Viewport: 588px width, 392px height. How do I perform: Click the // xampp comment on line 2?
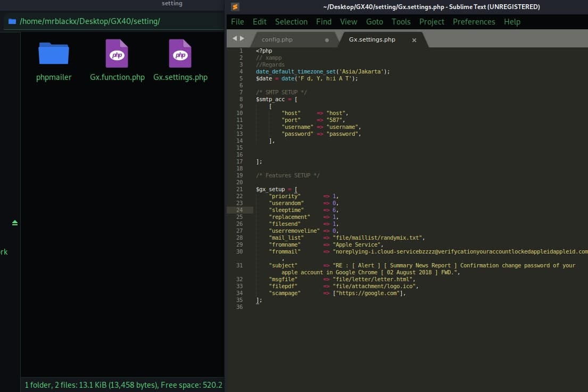(269, 58)
